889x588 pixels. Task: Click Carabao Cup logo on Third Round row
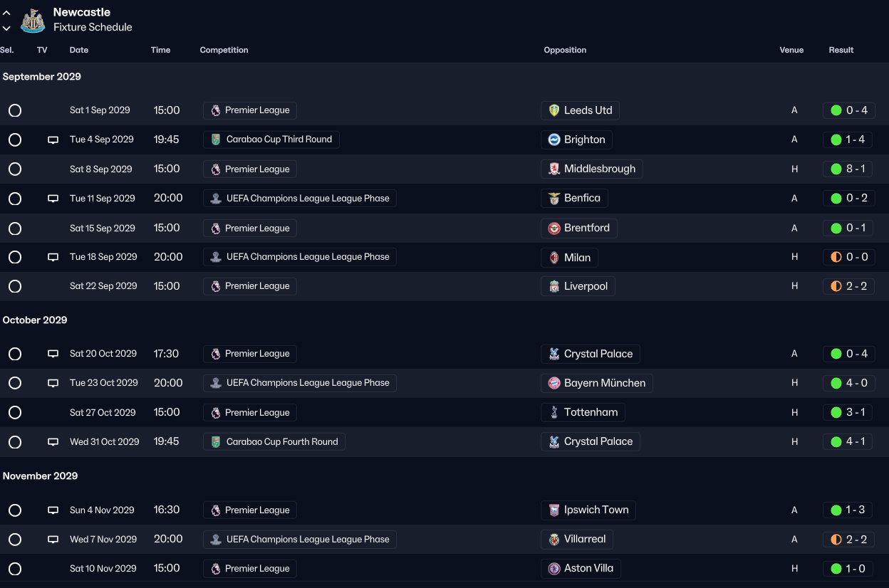click(x=216, y=140)
